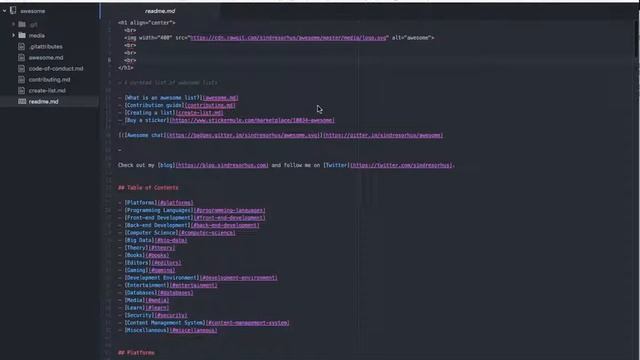
Task: Click the '<h1 align="center">' opening line
Action: click(147, 22)
